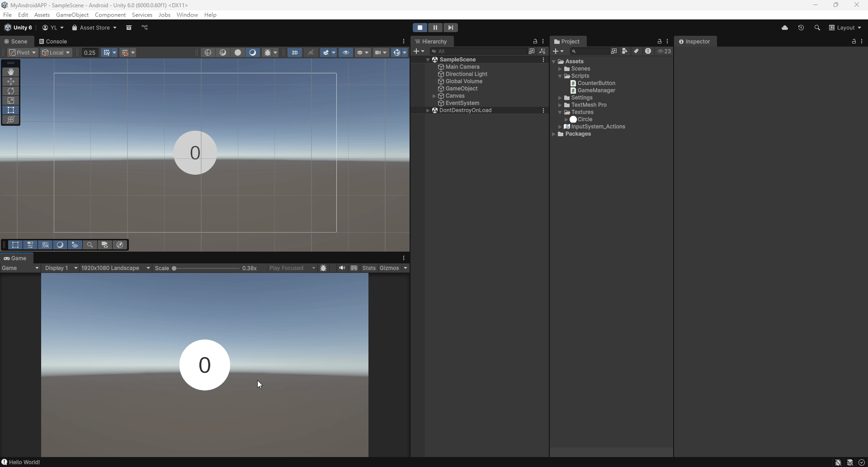Viewport: 868px width, 467px height.
Task: Open the Unity Cloud icon
Action: pos(785,28)
